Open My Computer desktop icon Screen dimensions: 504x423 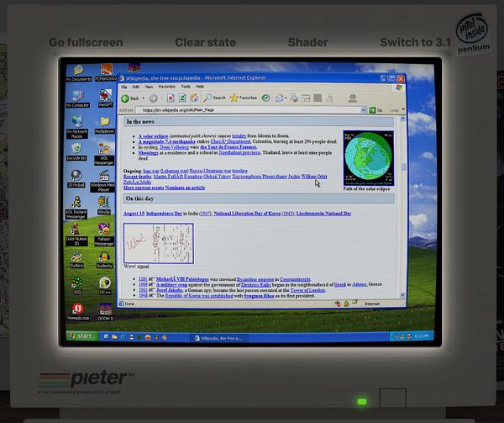(x=77, y=98)
